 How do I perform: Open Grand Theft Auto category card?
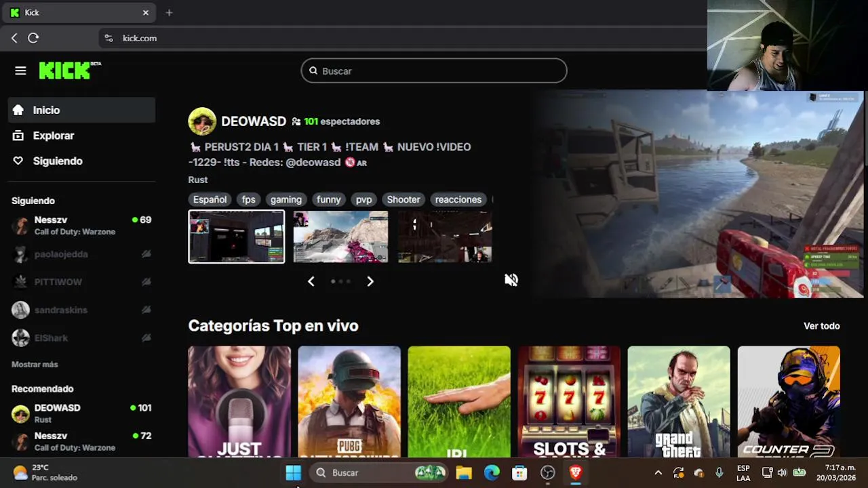[679, 401]
